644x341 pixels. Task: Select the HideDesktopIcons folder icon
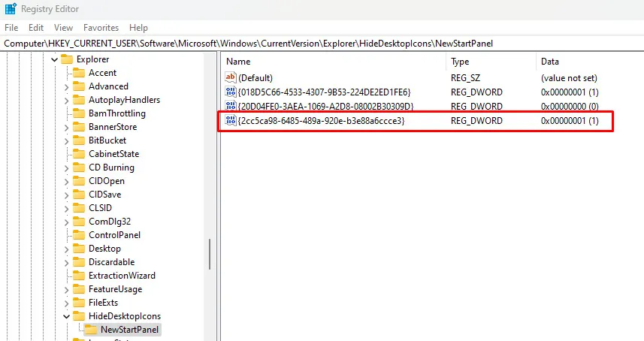(x=79, y=316)
